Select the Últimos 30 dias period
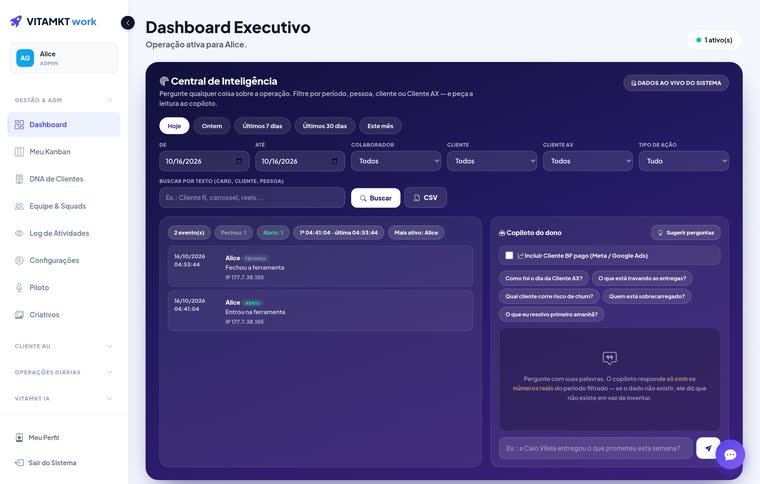 tap(325, 126)
